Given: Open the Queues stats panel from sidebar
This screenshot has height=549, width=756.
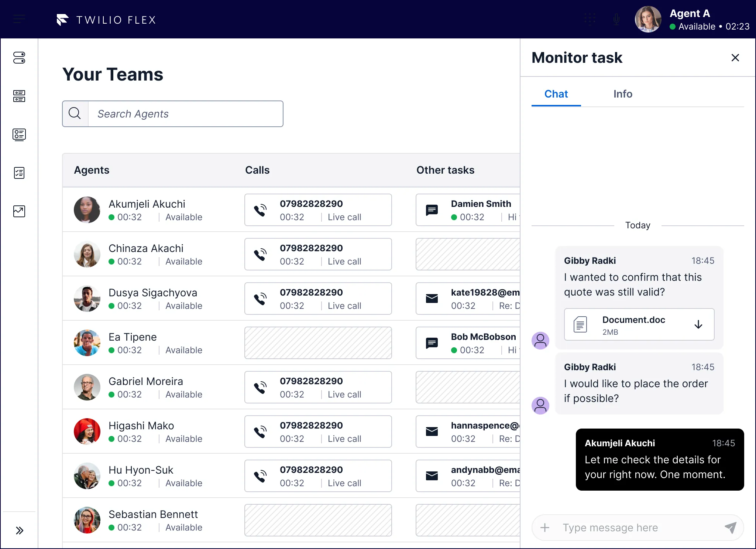Looking at the screenshot, I should pos(20,96).
